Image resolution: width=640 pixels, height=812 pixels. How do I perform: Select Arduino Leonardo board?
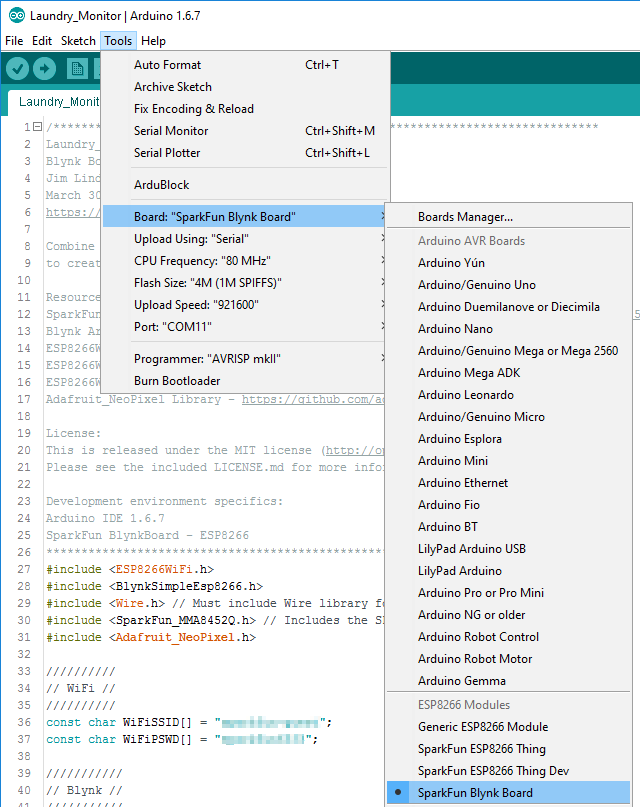(x=508, y=395)
